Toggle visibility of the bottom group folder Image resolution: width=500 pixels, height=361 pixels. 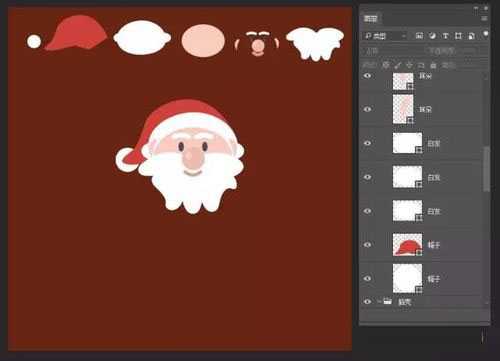368,302
